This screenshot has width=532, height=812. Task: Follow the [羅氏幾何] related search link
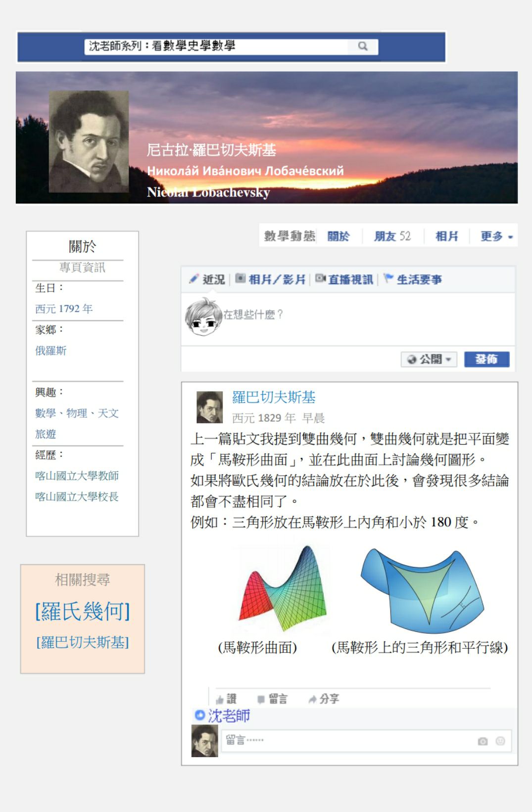coord(83,612)
